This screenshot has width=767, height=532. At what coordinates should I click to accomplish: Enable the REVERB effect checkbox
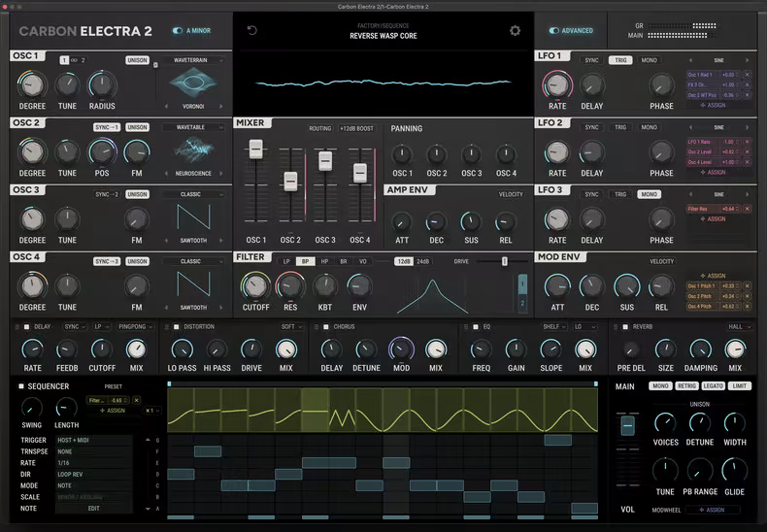pos(625,326)
